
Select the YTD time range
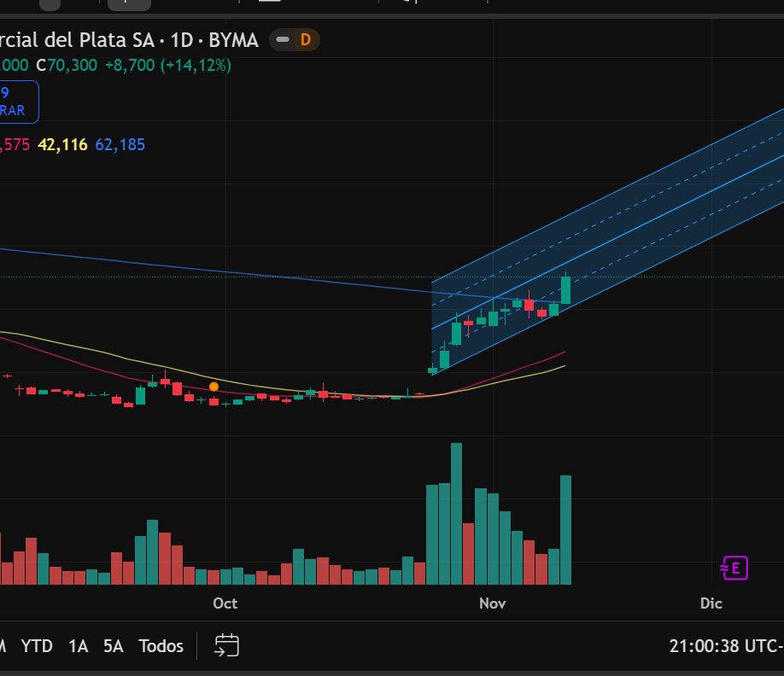coord(37,646)
